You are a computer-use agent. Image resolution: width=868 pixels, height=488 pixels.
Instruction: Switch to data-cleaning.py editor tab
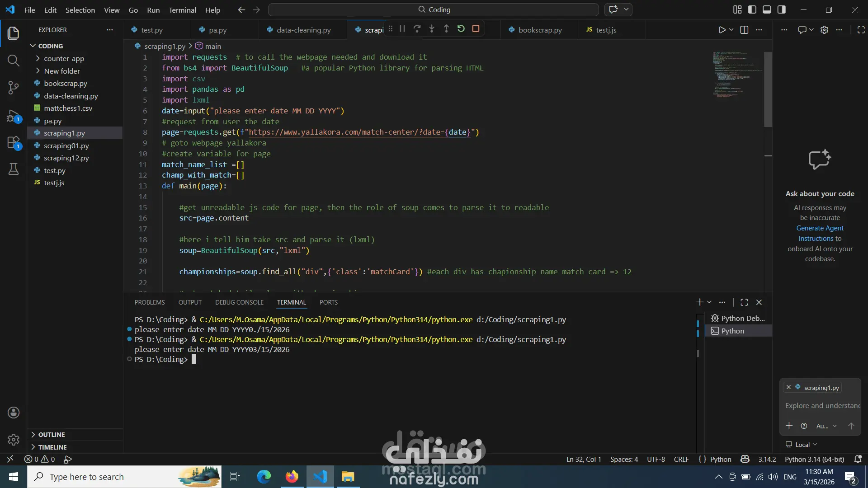(x=303, y=30)
